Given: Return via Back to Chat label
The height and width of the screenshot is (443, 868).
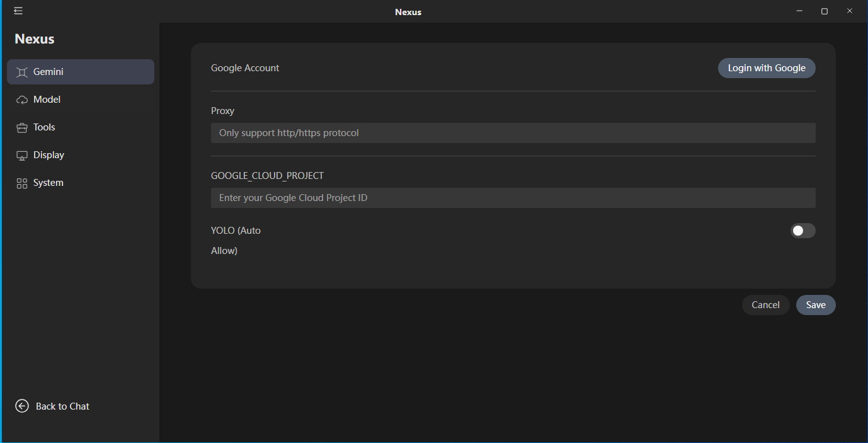Looking at the screenshot, I should [62, 406].
